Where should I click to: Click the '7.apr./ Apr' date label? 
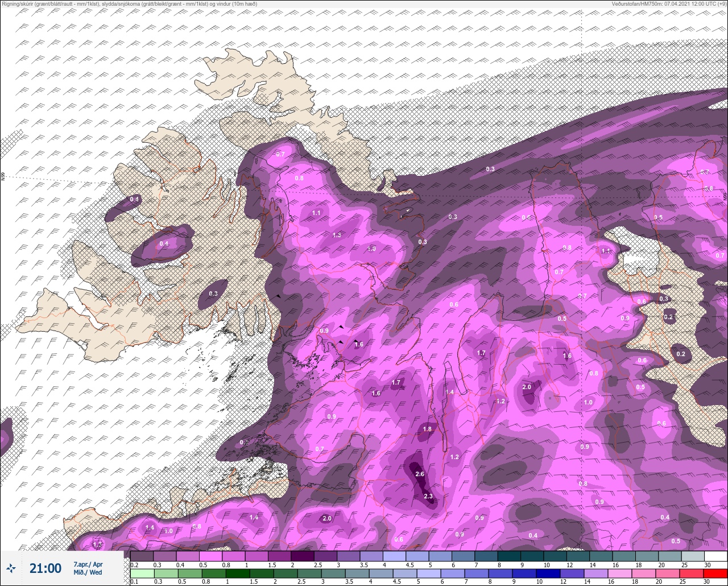(88, 564)
